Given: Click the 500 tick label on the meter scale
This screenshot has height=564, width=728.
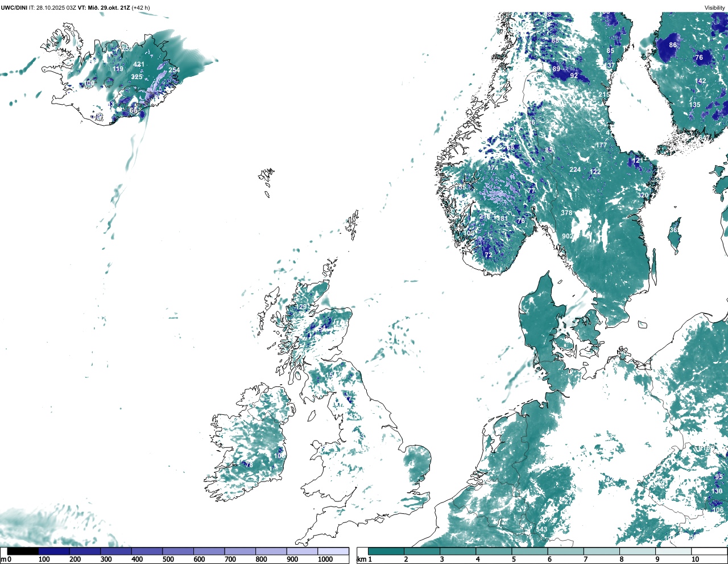Looking at the screenshot, I should (x=168, y=559).
